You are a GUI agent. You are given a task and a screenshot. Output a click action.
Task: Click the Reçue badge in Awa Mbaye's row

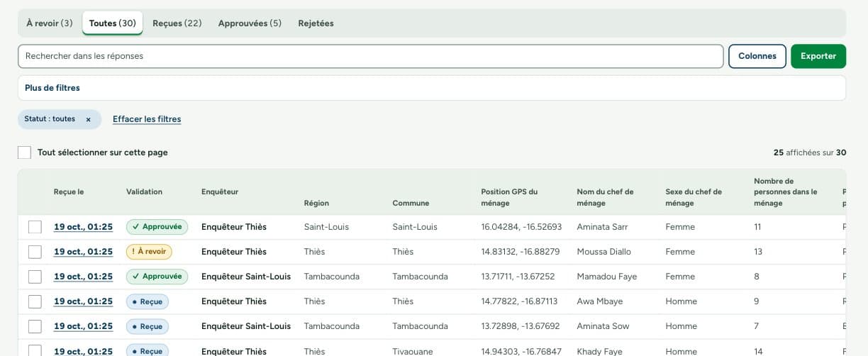148,301
